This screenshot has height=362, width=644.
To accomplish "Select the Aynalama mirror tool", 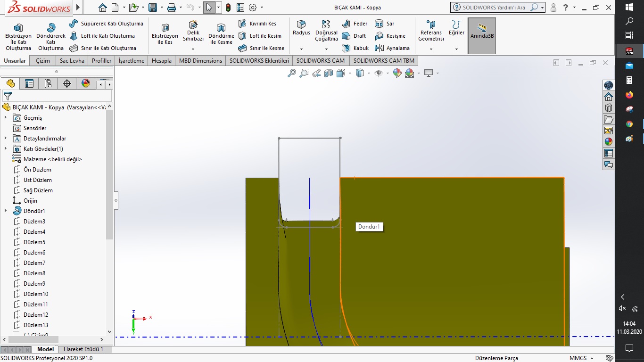I will 392,48.
